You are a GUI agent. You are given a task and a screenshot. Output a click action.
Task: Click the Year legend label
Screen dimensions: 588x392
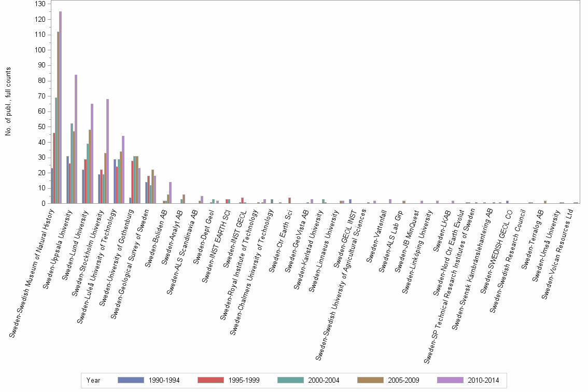[93, 380]
